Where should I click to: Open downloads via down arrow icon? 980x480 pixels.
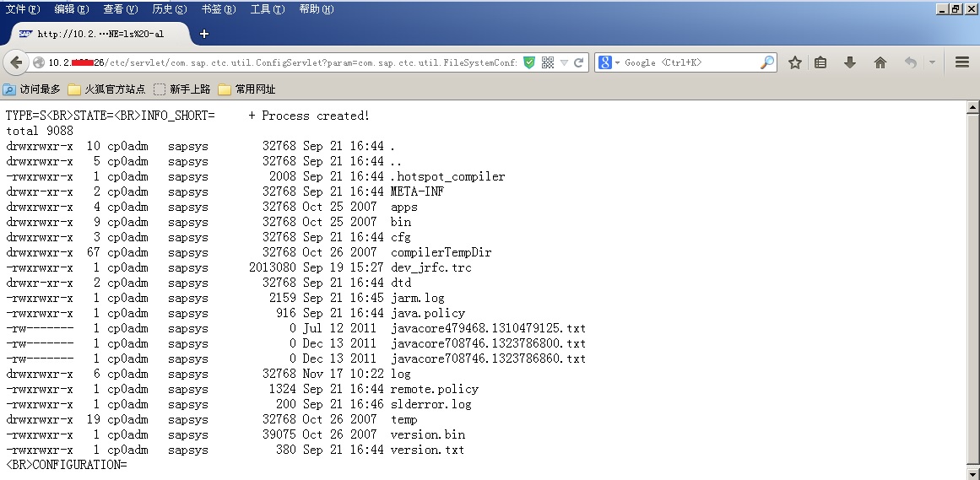850,62
